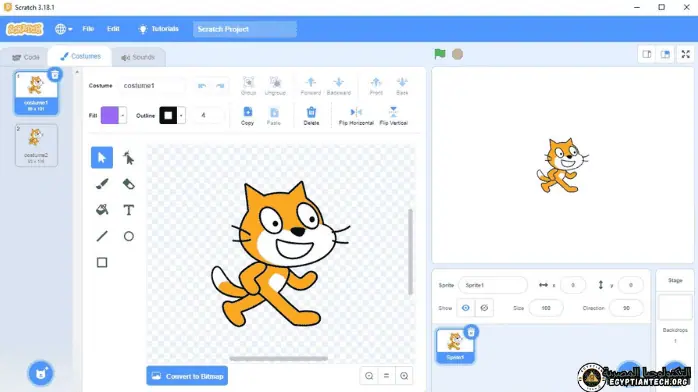Choose the Reshape tool
The width and height of the screenshot is (698, 392).
[129, 158]
